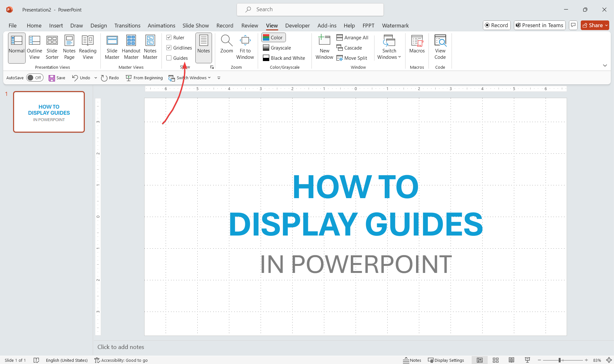The width and height of the screenshot is (614, 364).
Task: Open the Developer tab
Action: click(x=297, y=25)
